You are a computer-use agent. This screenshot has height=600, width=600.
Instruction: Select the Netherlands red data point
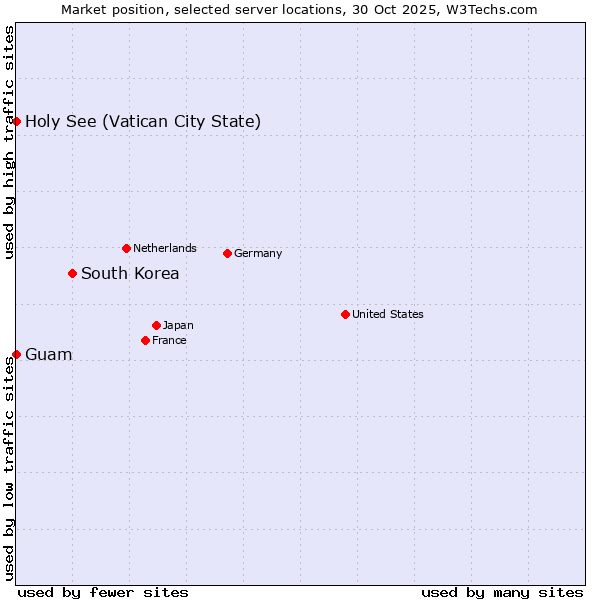pyautogui.click(x=126, y=248)
